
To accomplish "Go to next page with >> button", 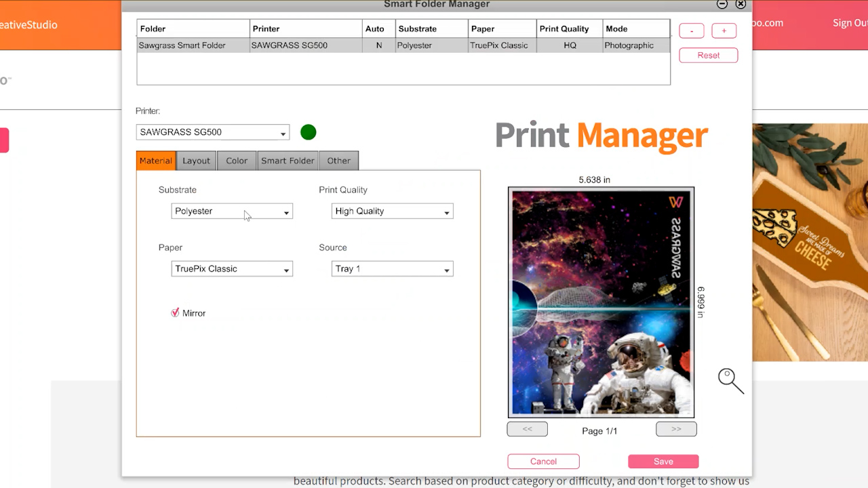I will 676,429.
